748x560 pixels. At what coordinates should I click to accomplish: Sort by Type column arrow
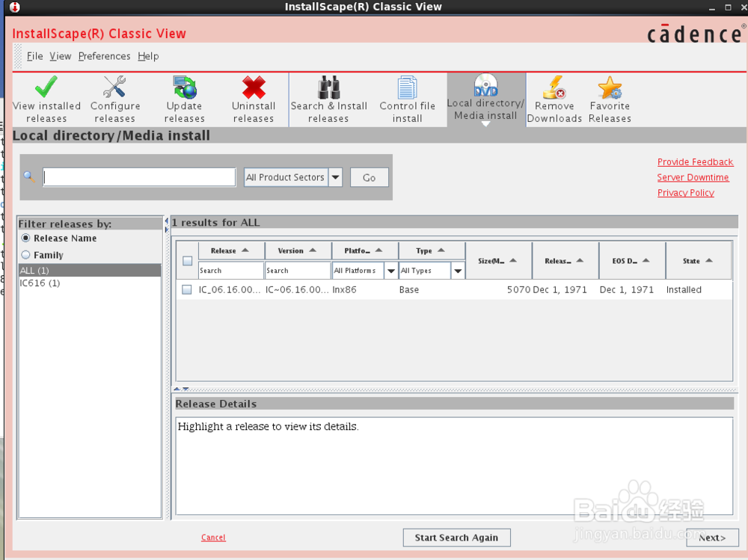(x=441, y=250)
